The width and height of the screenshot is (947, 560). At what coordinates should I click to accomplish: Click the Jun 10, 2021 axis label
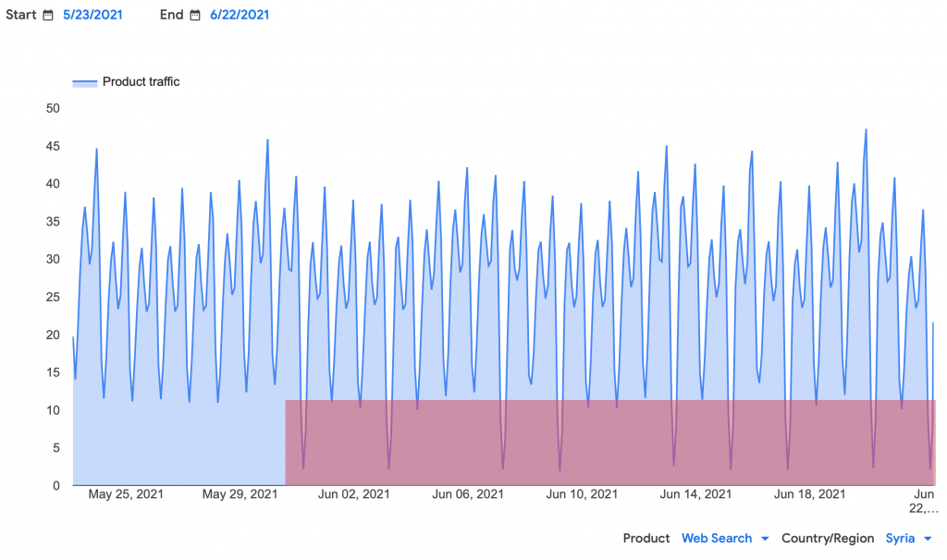coord(582,494)
